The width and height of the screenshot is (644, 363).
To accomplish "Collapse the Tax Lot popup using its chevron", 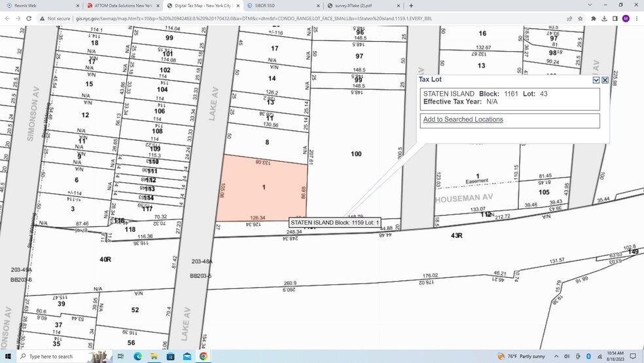I will pos(596,80).
